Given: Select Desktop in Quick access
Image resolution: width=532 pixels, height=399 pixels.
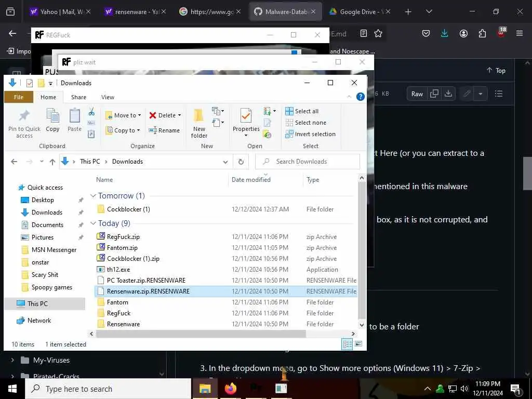Looking at the screenshot, I should (43, 200).
